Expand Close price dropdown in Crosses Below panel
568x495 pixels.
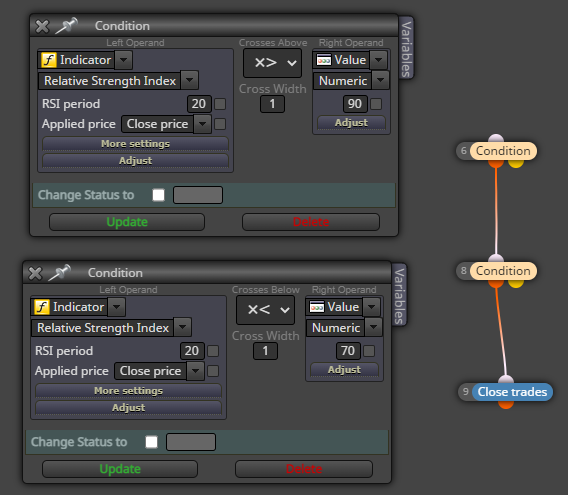click(x=196, y=371)
